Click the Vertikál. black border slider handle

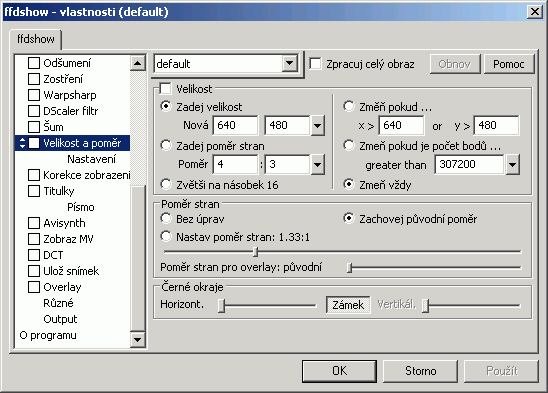(x=425, y=305)
